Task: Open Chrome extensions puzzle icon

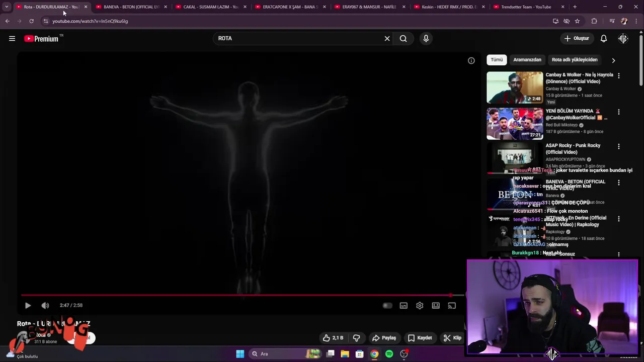Action: click(x=594, y=21)
